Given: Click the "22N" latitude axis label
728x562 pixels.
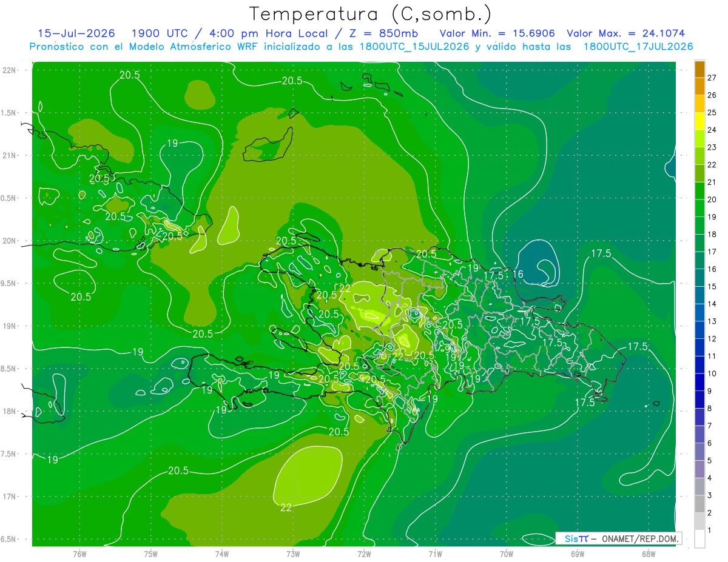Looking at the screenshot, I should (x=9, y=70).
